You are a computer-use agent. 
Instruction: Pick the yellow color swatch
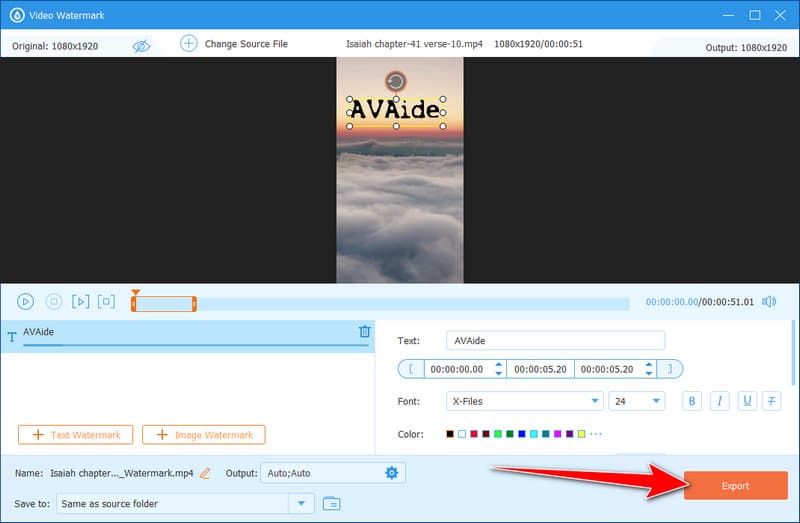click(x=582, y=434)
